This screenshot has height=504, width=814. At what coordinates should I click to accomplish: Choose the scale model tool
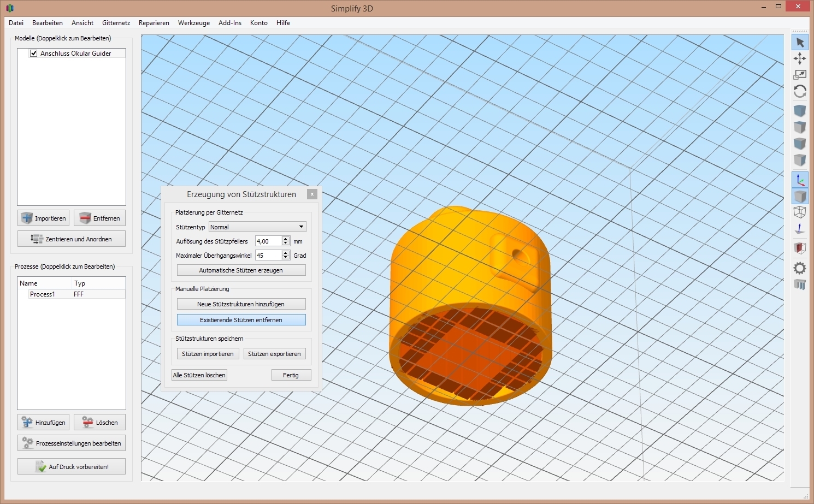800,75
